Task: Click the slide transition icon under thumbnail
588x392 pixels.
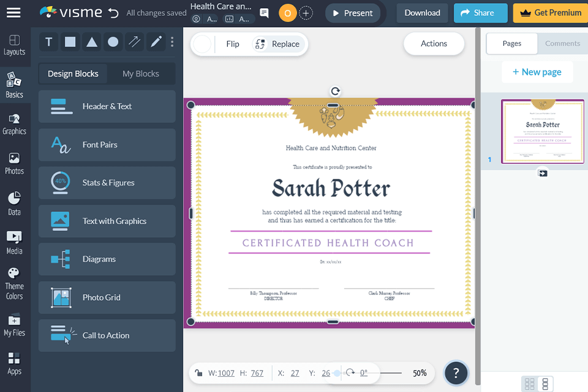Action: coord(542,173)
